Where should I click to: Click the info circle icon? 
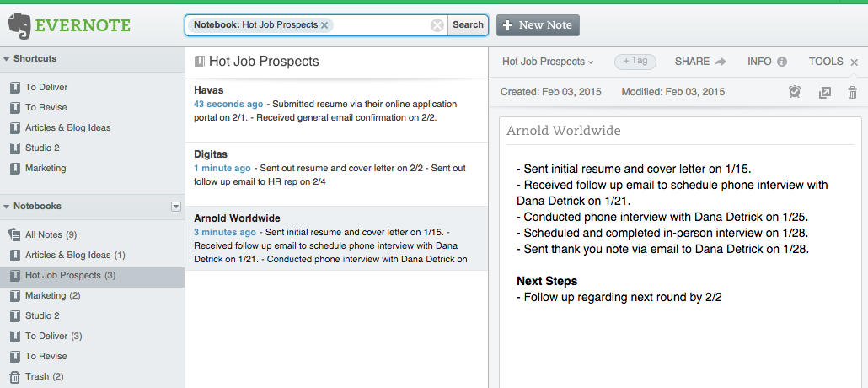pyautogui.click(x=782, y=62)
